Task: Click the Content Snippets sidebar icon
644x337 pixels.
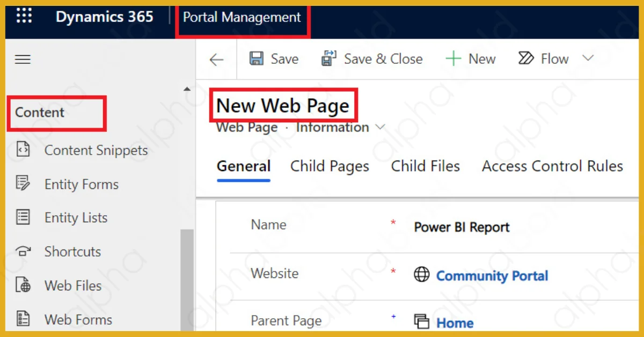Action: pyautogui.click(x=23, y=150)
